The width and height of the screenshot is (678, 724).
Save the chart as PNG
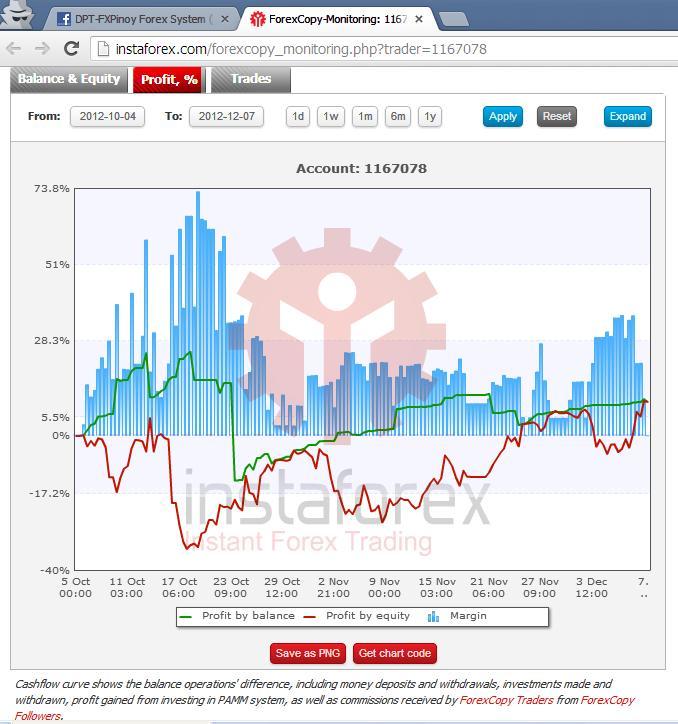(x=308, y=653)
